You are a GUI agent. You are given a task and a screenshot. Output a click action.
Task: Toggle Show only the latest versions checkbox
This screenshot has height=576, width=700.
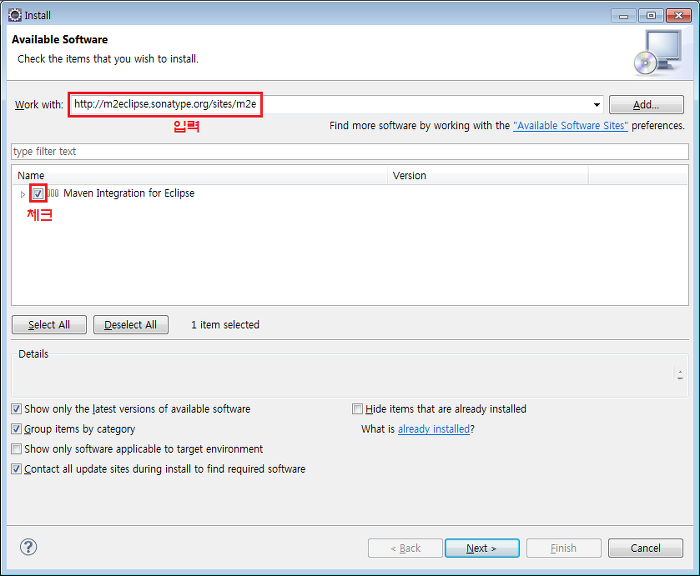pyautogui.click(x=16, y=409)
